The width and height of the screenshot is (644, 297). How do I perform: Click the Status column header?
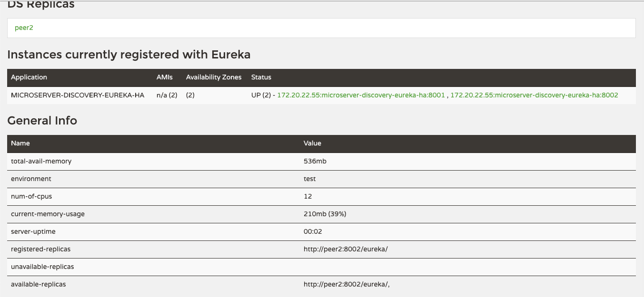click(261, 77)
